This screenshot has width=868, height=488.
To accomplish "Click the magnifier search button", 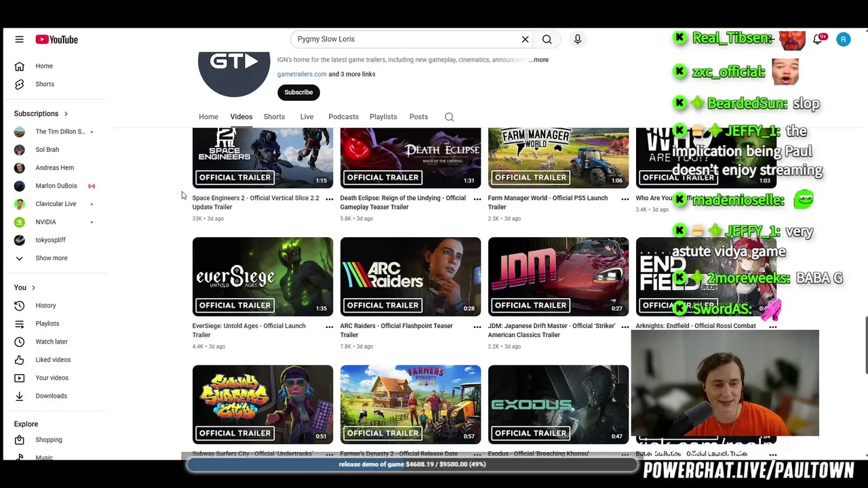I will [x=547, y=39].
